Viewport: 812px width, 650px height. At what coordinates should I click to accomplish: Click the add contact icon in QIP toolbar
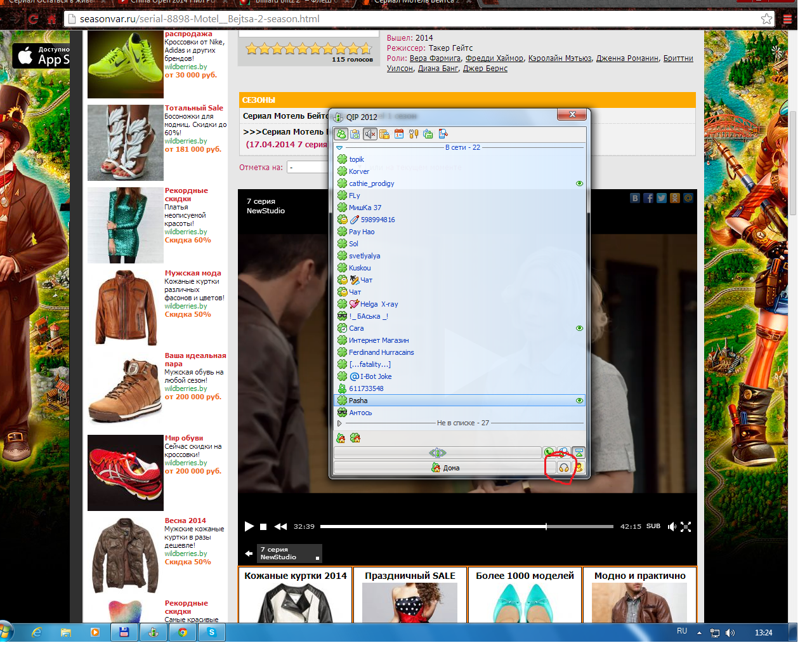(428, 134)
